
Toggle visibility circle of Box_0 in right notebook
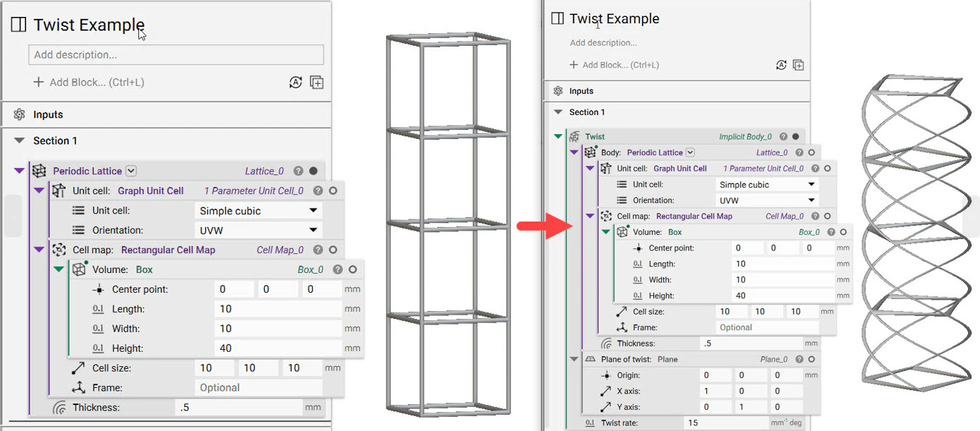coord(843,232)
